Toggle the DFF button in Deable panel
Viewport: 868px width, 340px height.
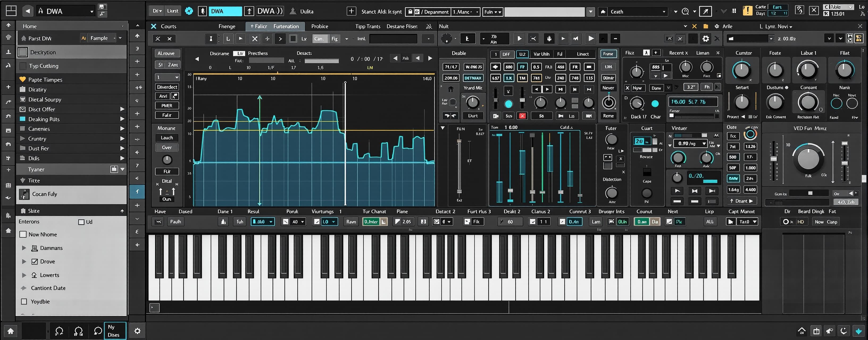506,54
